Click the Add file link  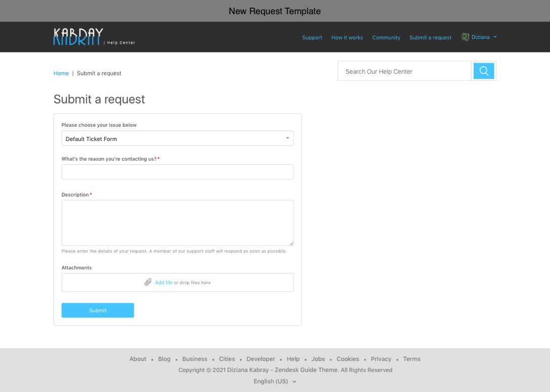(x=163, y=282)
